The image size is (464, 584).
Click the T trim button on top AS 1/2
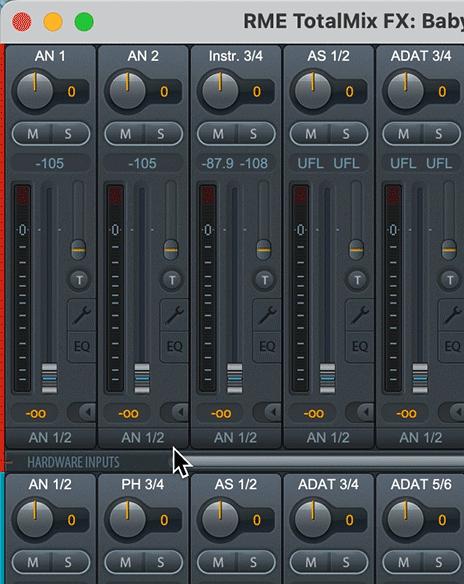point(357,280)
